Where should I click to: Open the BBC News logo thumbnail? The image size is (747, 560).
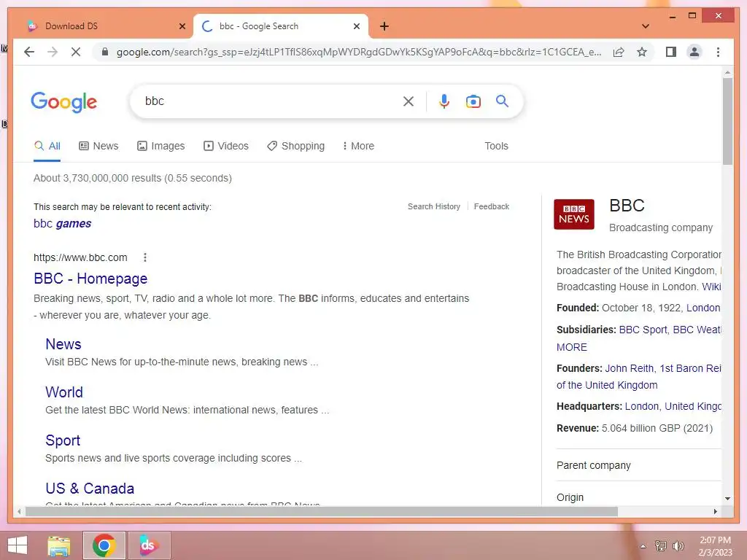(x=573, y=214)
